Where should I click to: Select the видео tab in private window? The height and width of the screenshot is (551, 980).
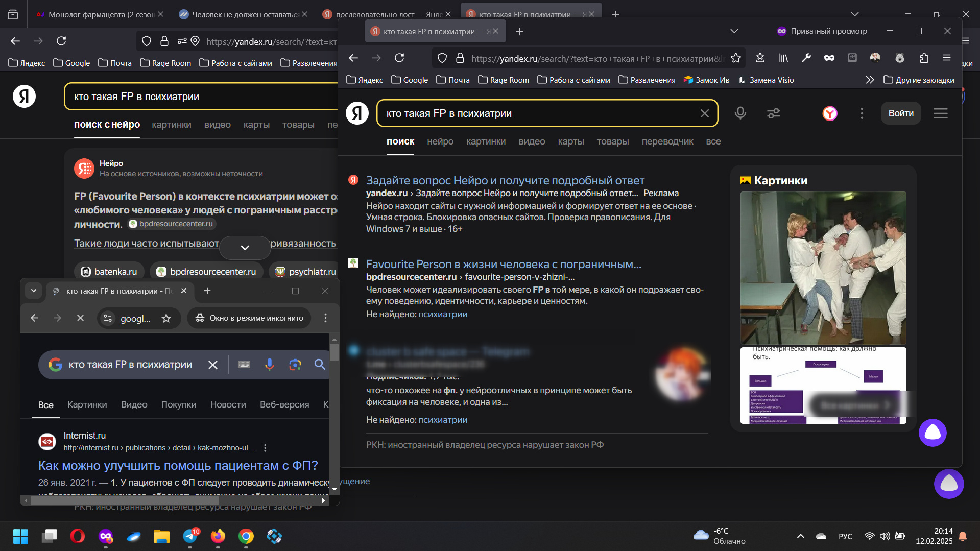coord(532,141)
